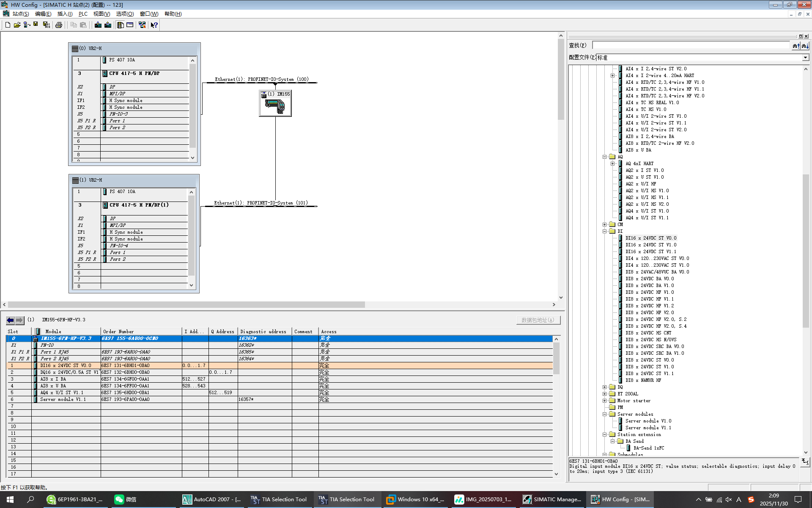Click the Save and Compile icon

pos(47,25)
